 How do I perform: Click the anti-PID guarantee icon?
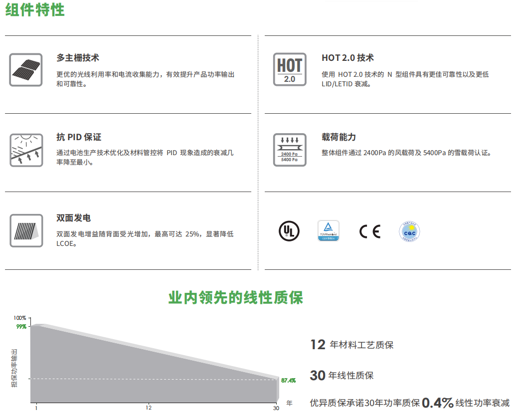[26, 150]
